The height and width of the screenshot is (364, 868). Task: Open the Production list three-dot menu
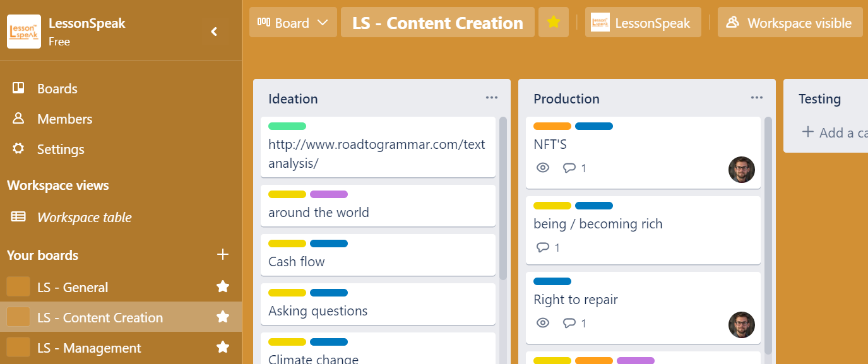757,98
